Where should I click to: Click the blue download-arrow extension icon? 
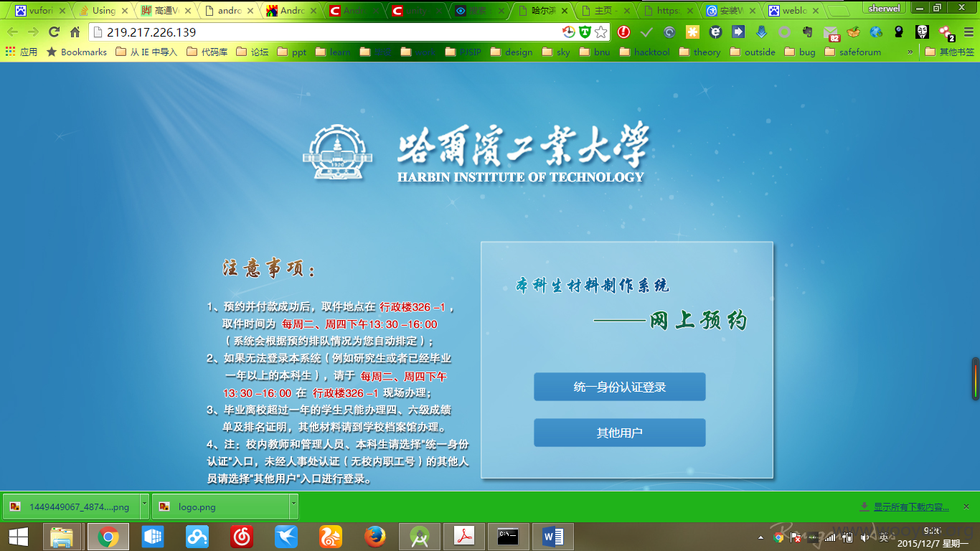click(761, 32)
